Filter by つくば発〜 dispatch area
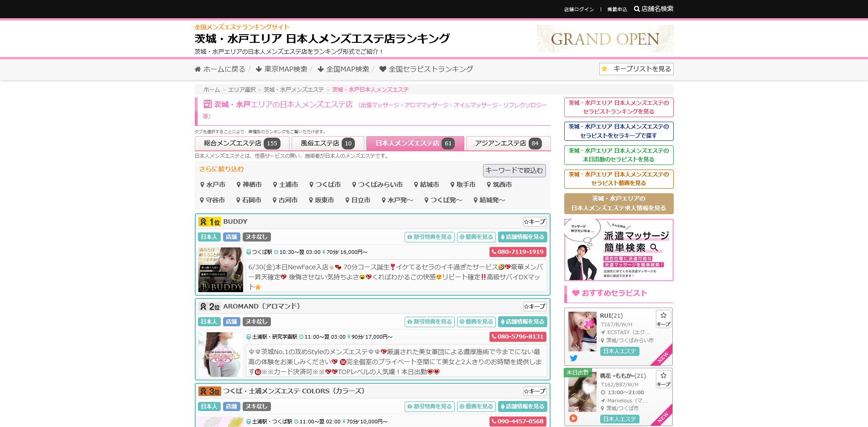Screen dimensions: 868x427 click(x=443, y=200)
